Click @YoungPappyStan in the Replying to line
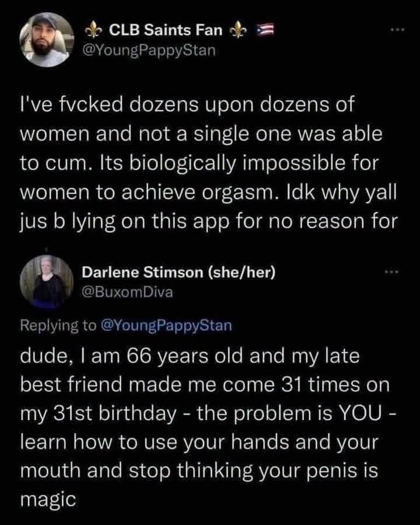 click(166, 325)
